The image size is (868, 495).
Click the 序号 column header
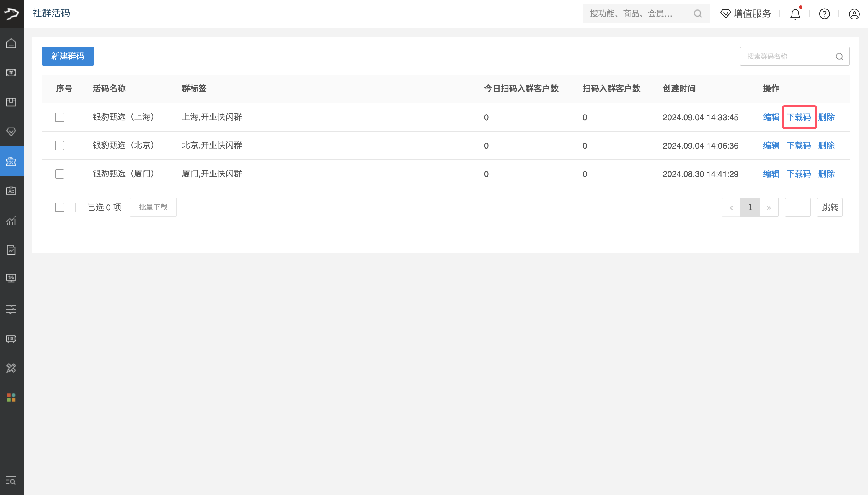click(x=64, y=89)
